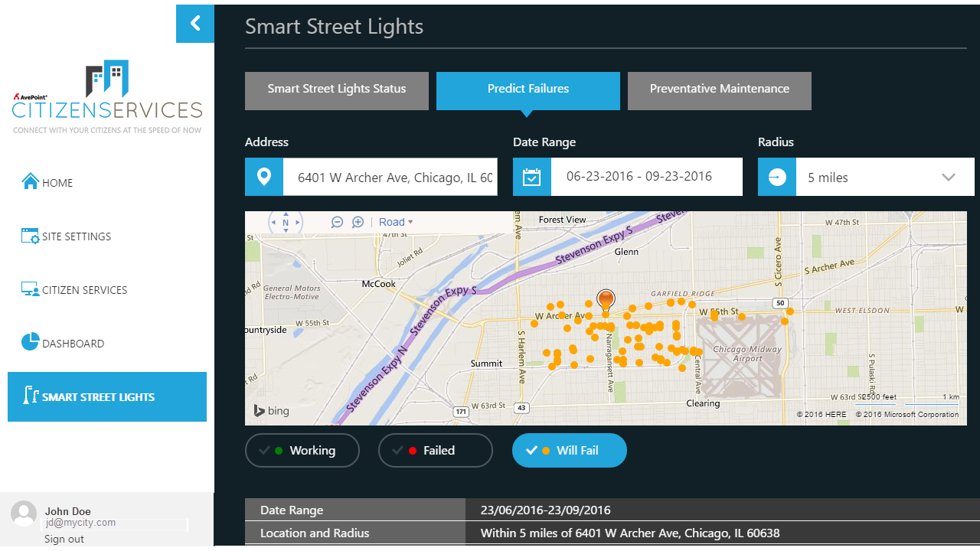Image resolution: width=980 pixels, height=551 pixels.
Task: Click the Address input field
Action: (390, 178)
